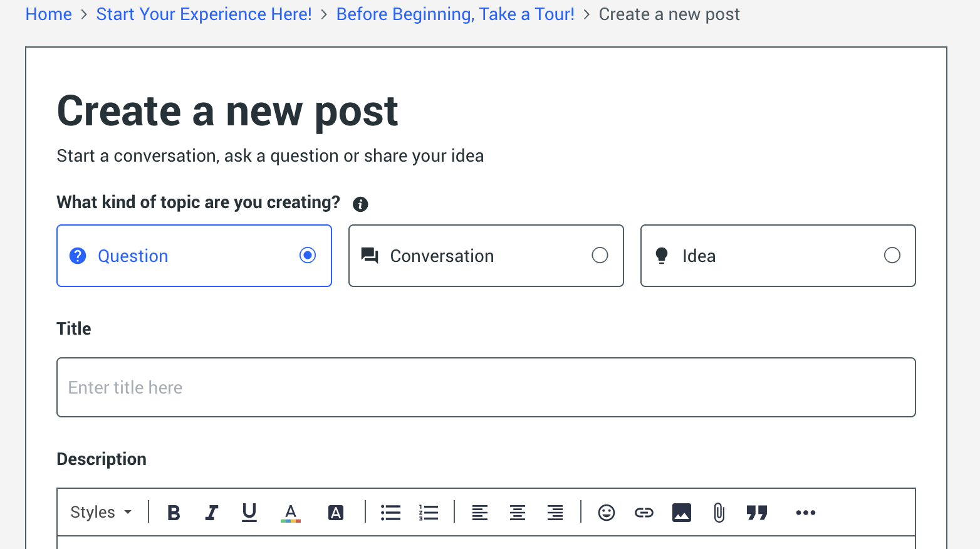
Task: Open 'Before Beginning, Take a Tour!' breadcrumb
Action: [x=455, y=14]
